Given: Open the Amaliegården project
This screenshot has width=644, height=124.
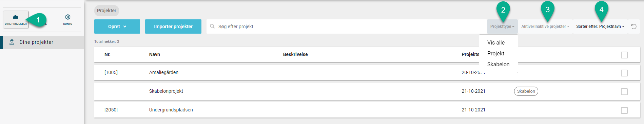Looking at the screenshot, I should pyautogui.click(x=164, y=72).
